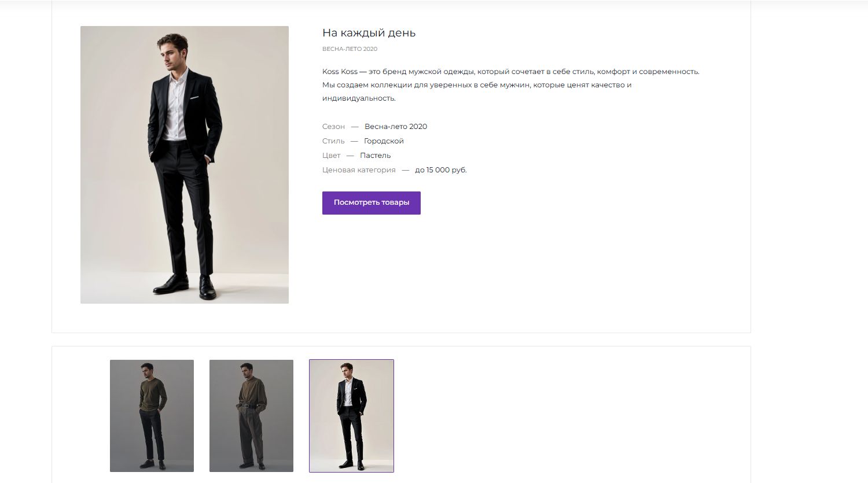Click the "Koss Koss" brand name in the description
The width and height of the screenshot is (868, 483).
(x=340, y=72)
